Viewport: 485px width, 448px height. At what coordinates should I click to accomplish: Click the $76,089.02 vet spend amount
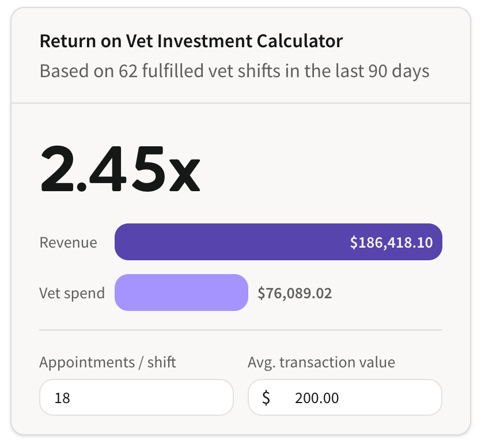[x=295, y=293]
